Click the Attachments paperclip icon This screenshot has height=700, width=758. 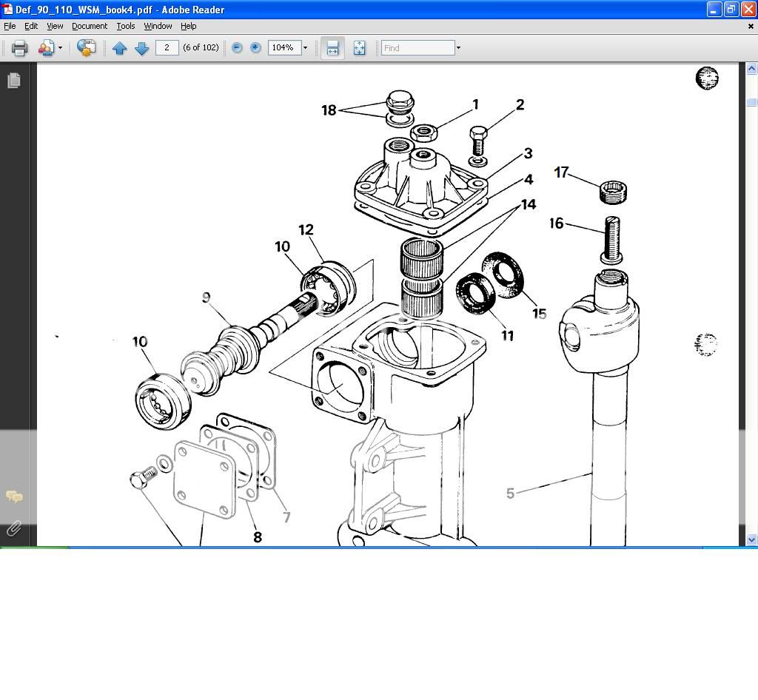(14, 529)
